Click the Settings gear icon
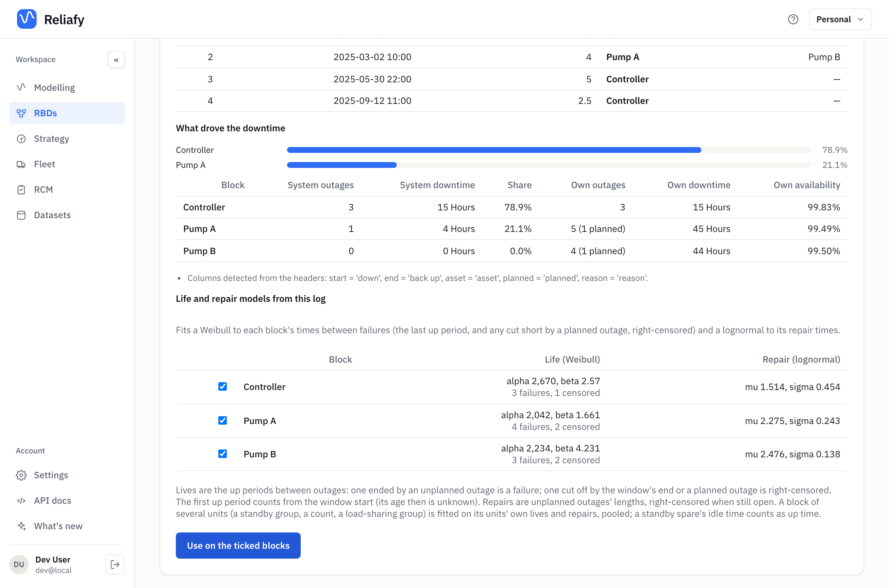The width and height of the screenshot is (889, 588). [x=21, y=475]
